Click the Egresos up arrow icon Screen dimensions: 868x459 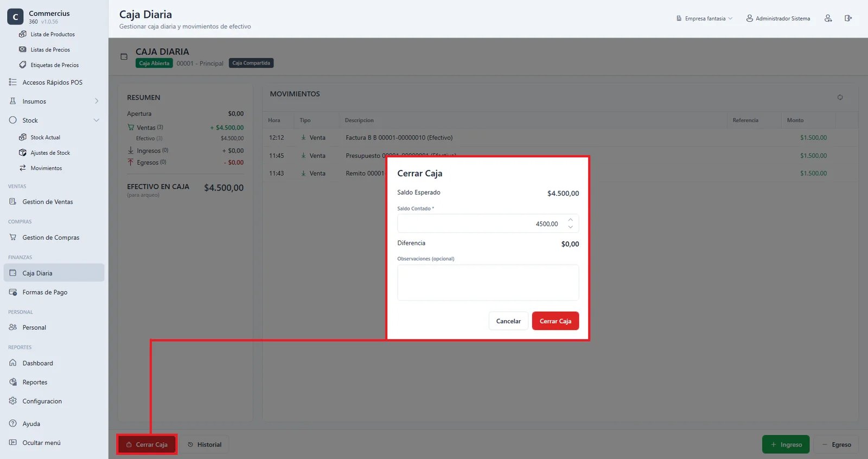click(x=131, y=162)
